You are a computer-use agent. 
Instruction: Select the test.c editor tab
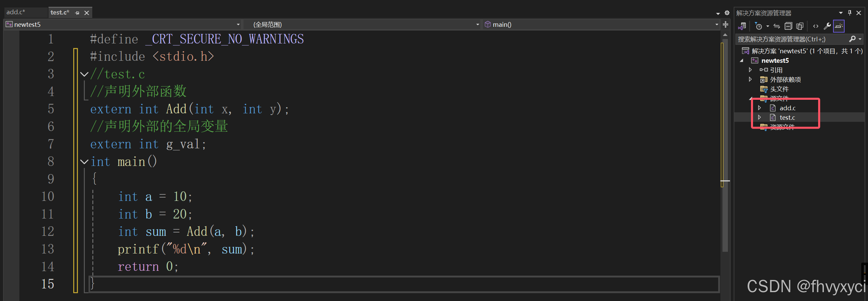[x=60, y=13]
